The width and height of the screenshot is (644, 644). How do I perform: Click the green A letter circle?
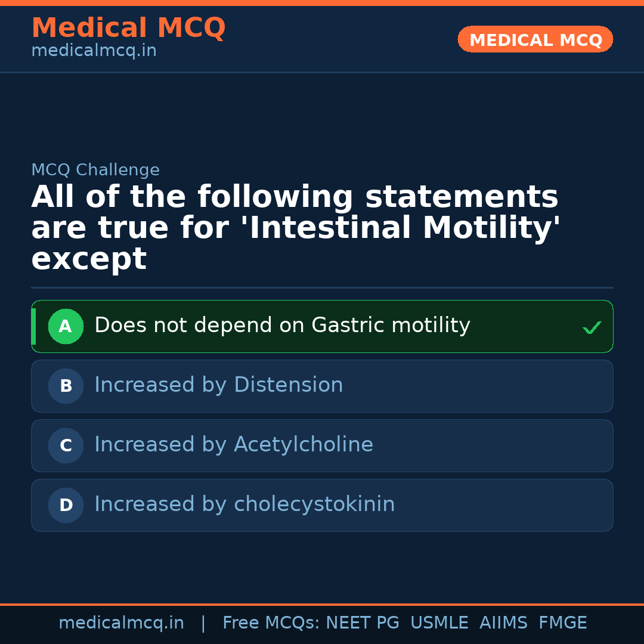pos(66,326)
